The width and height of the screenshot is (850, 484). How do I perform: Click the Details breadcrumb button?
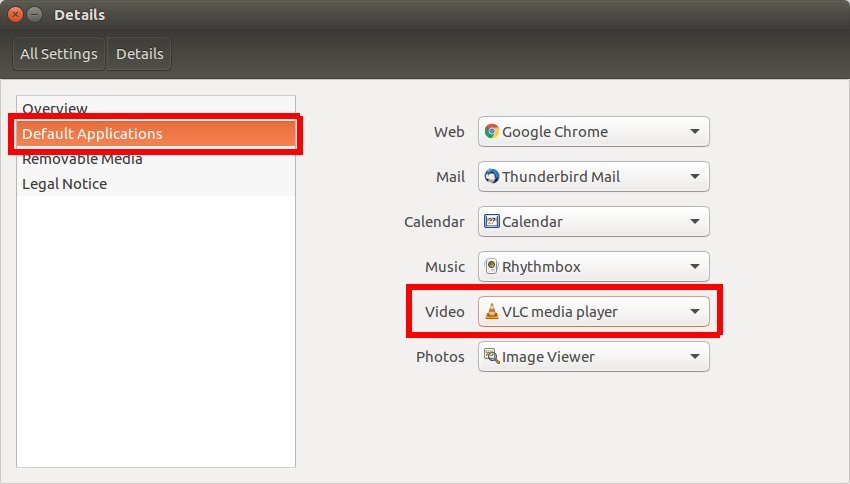click(139, 54)
